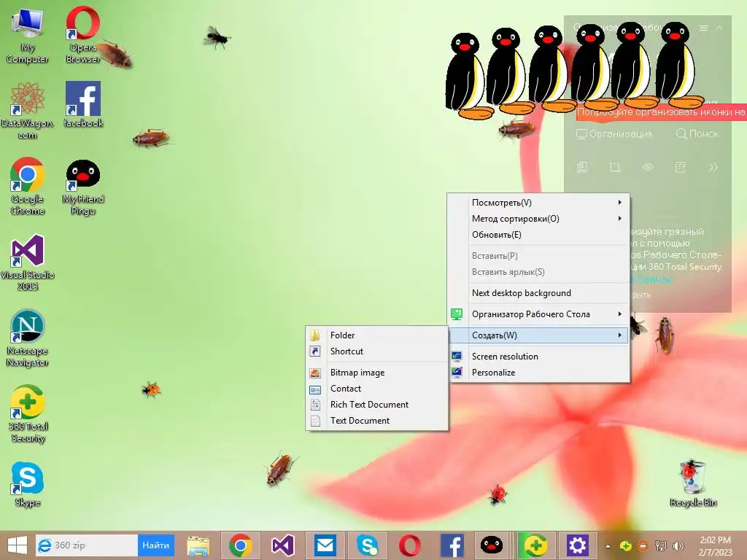Expand the Посмотреть(V) submenu
This screenshot has height=560, width=747.
click(x=538, y=203)
